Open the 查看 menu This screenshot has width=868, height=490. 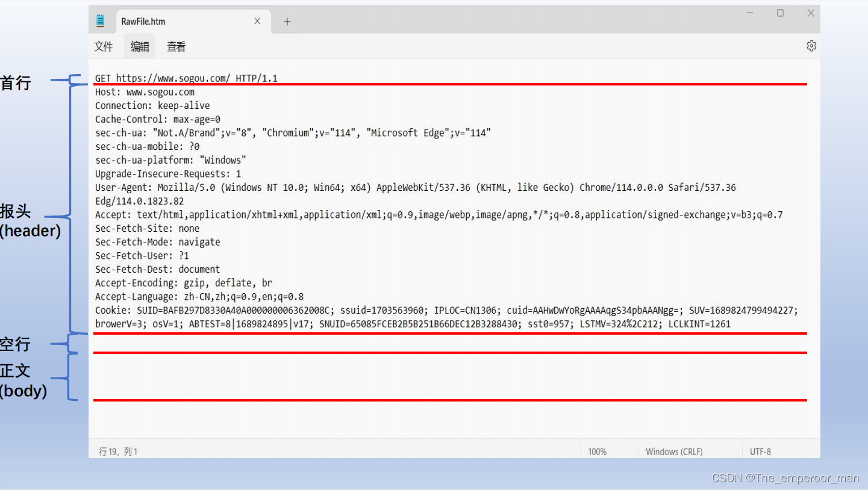point(176,46)
